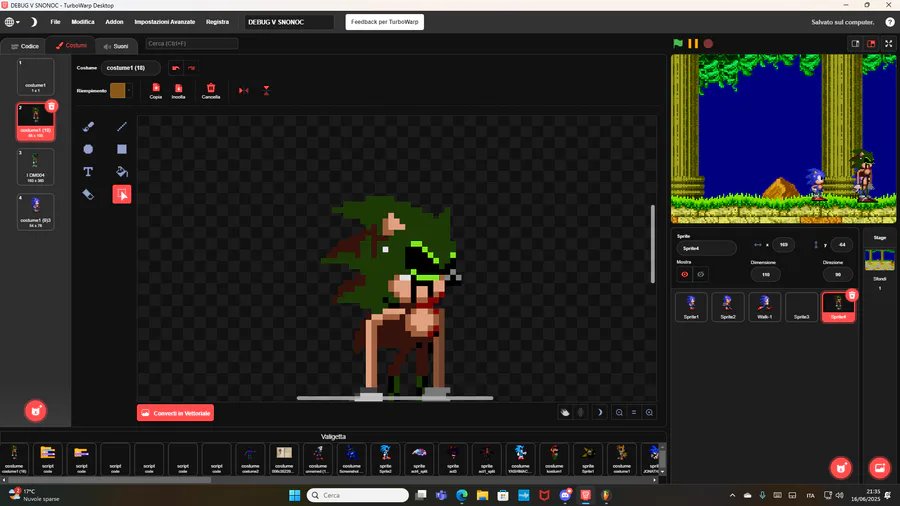Open the add sprite button
The width and height of the screenshot is (900, 506).
pos(841,468)
